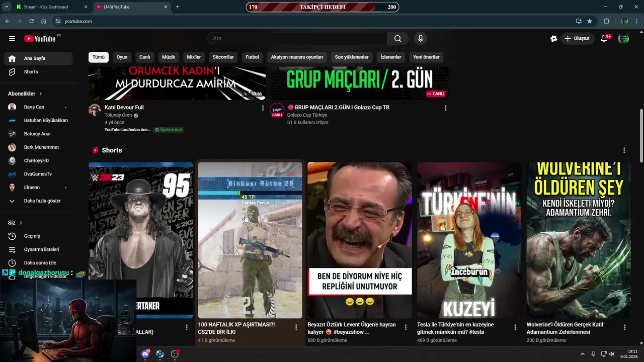
Task: Show hidden system tray icons
Action: 583,354
